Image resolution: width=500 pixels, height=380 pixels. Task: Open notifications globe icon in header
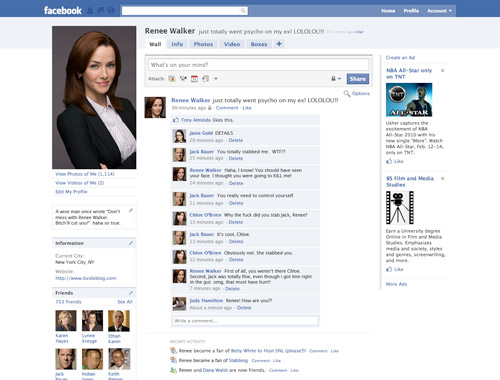(111, 11)
